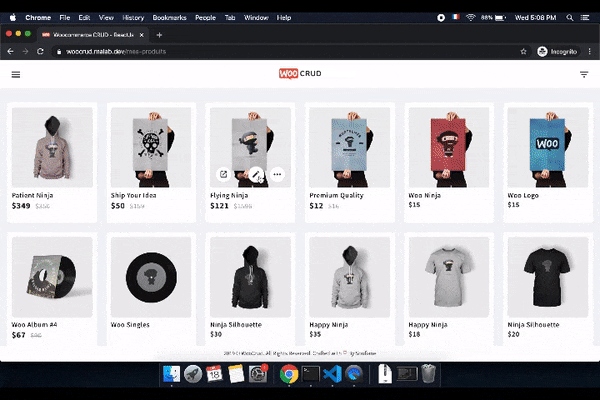Open Chrome from the Dock

[x=289, y=374]
